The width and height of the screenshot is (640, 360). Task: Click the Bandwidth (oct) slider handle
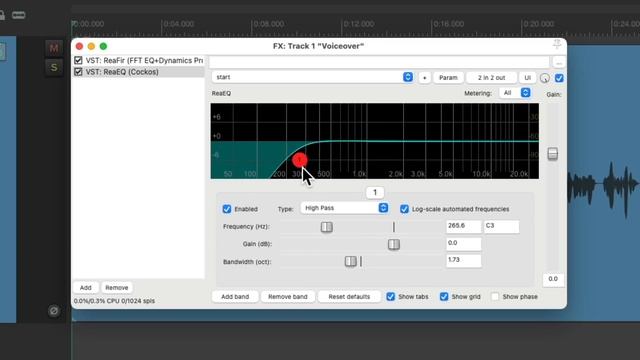click(x=351, y=262)
